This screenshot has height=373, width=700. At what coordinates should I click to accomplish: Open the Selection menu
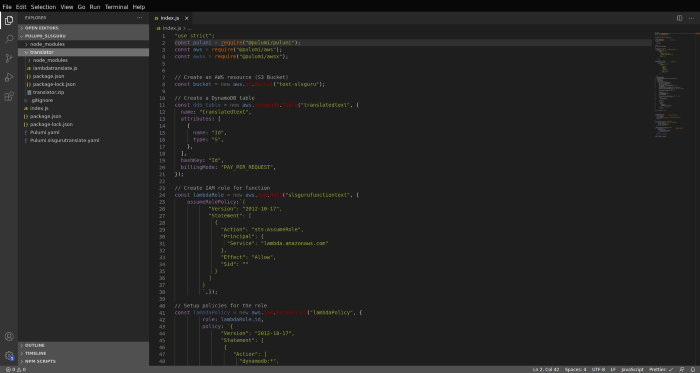(43, 7)
